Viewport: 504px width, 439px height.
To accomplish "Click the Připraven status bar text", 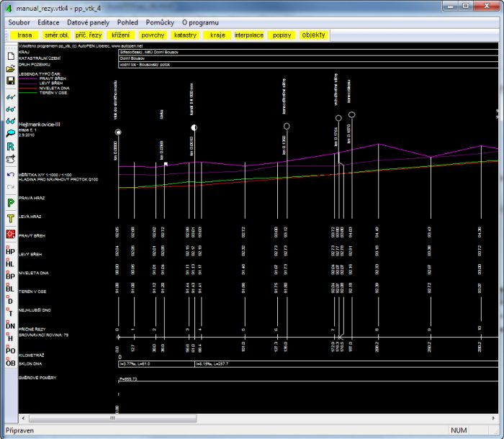I will point(19,430).
